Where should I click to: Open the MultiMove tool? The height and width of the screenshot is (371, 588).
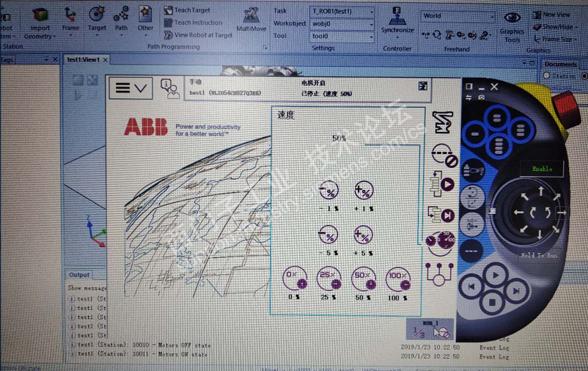tap(251, 20)
